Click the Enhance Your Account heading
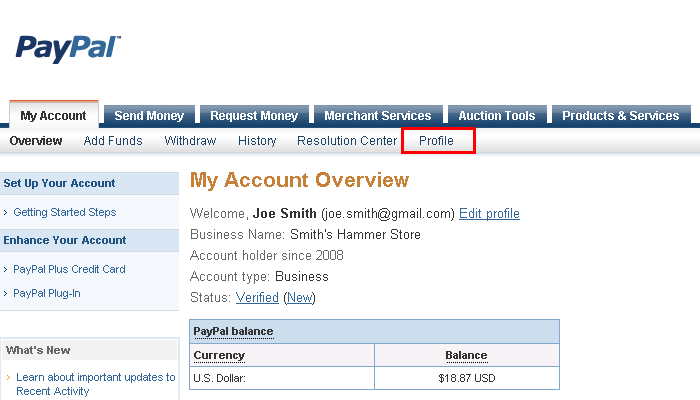This screenshot has width=700, height=400. tap(65, 240)
